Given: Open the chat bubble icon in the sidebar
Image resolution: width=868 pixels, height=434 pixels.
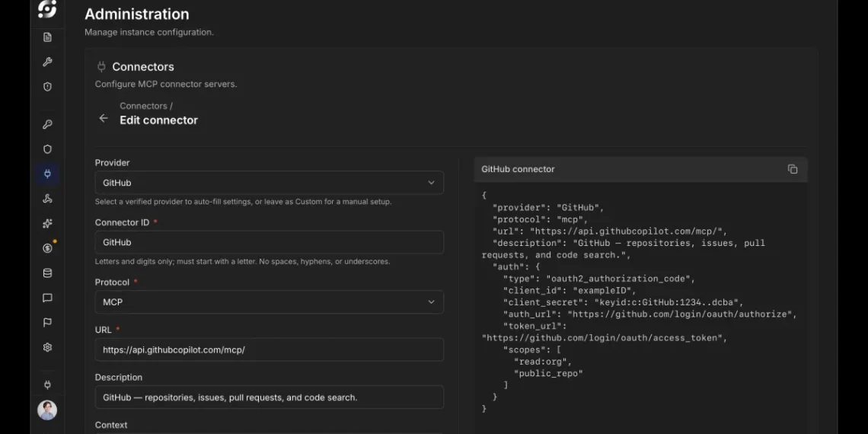Looking at the screenshot, I should 48,298.
